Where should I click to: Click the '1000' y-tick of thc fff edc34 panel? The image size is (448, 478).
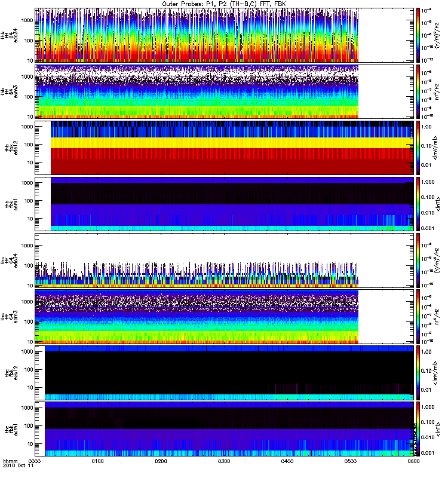point(27,246)
